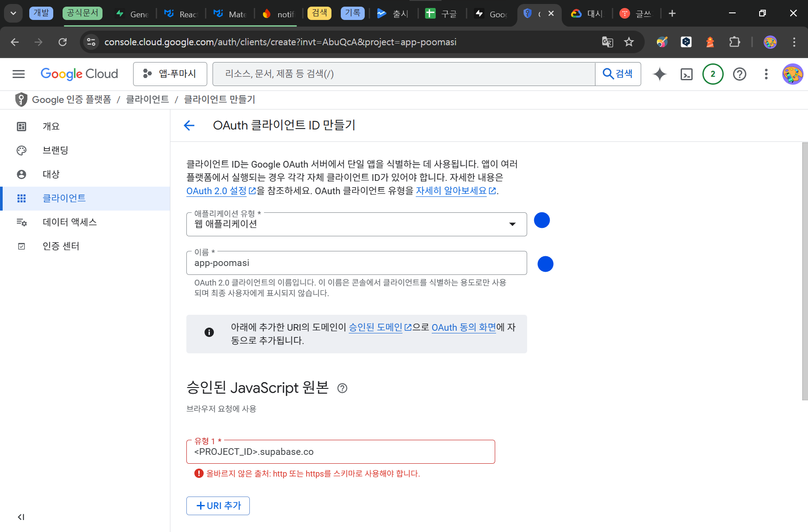
Task: Reload the page
Action: click(x=63, y=42)
